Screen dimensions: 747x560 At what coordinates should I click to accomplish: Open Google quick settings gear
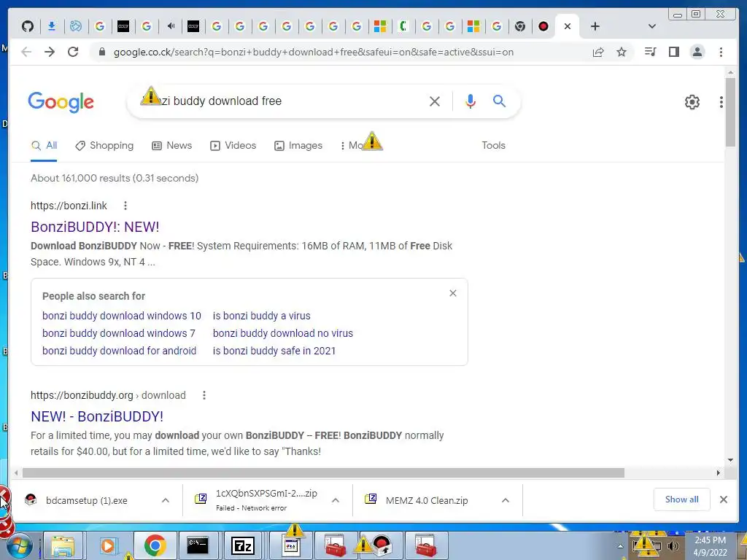[x=692, y=101]
